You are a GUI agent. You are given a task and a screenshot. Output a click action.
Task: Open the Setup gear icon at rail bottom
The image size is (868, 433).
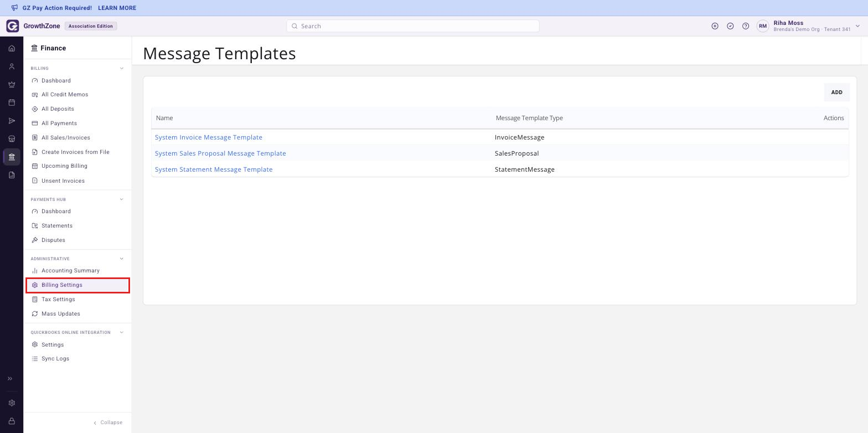point(12,403)
